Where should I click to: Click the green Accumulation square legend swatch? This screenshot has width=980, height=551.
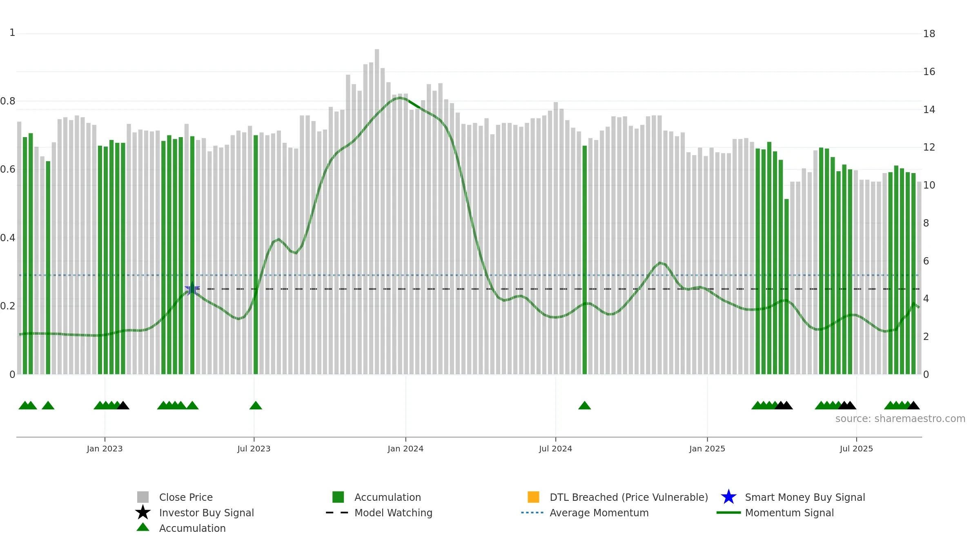[x=338, y=497]
